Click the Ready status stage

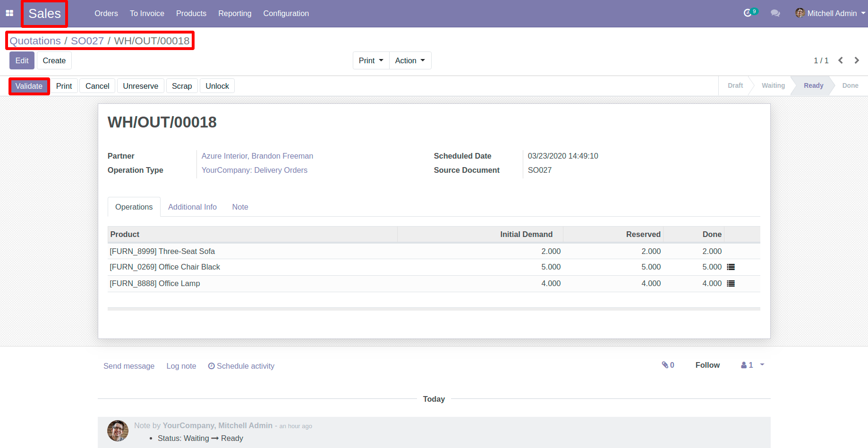tap(813, 85)
